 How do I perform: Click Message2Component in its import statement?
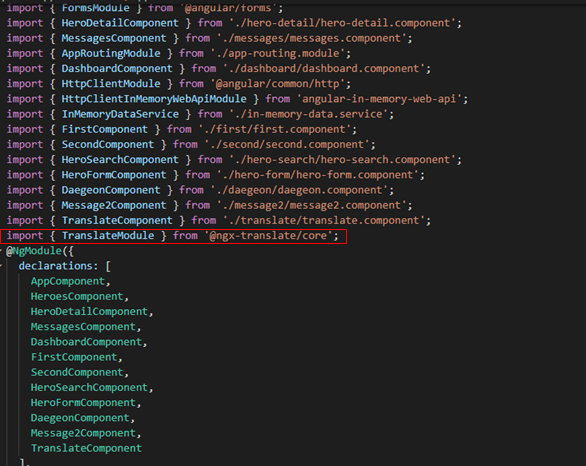coord(114,206)
